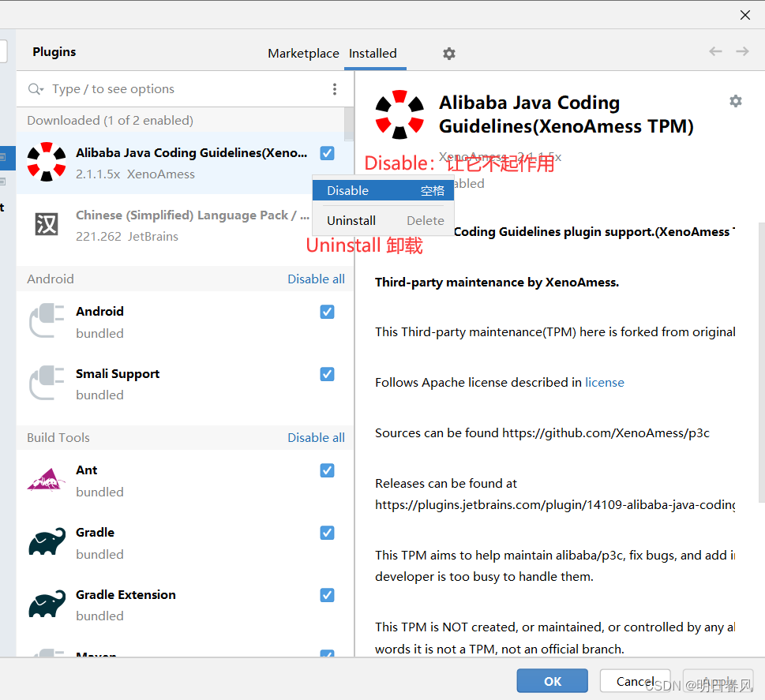Select the Gradle Extension plugin name
The width and height of the screenshot is (765, 700).
126,594
